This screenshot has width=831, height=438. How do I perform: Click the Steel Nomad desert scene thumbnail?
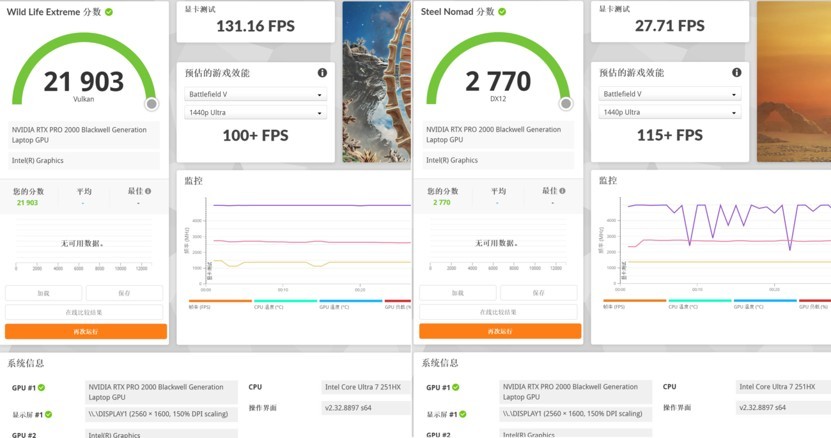pyautogui.click(x=794, y=82)
